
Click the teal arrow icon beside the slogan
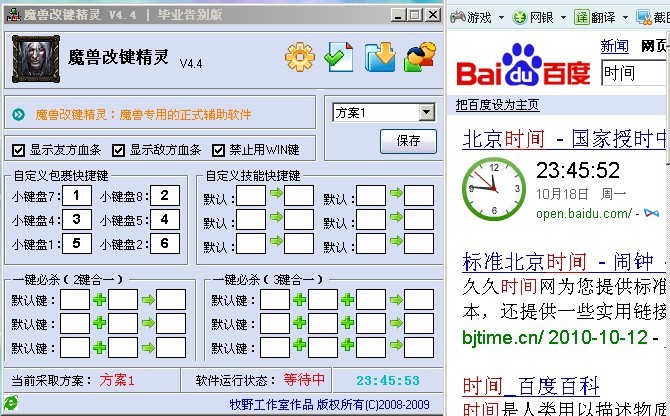pyautogui.click(x=18, y=115)
